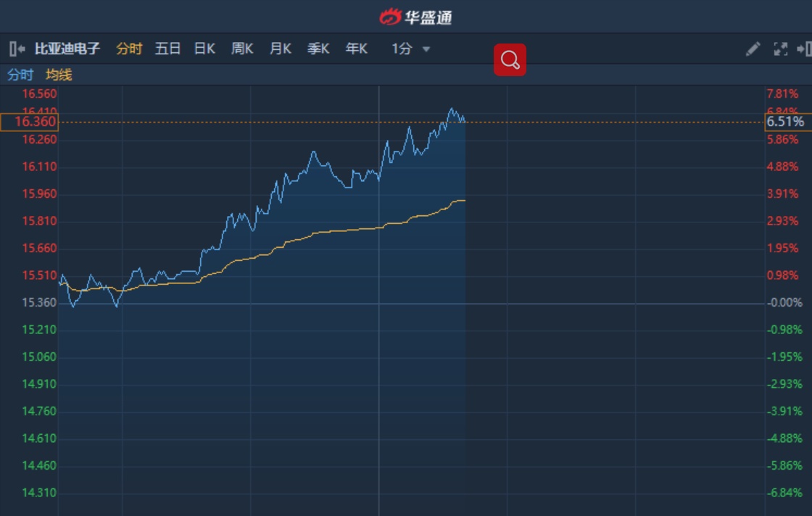Show the 年K yearly chart
This screenshot has width=812, height=516.
(x=356, y=49)
